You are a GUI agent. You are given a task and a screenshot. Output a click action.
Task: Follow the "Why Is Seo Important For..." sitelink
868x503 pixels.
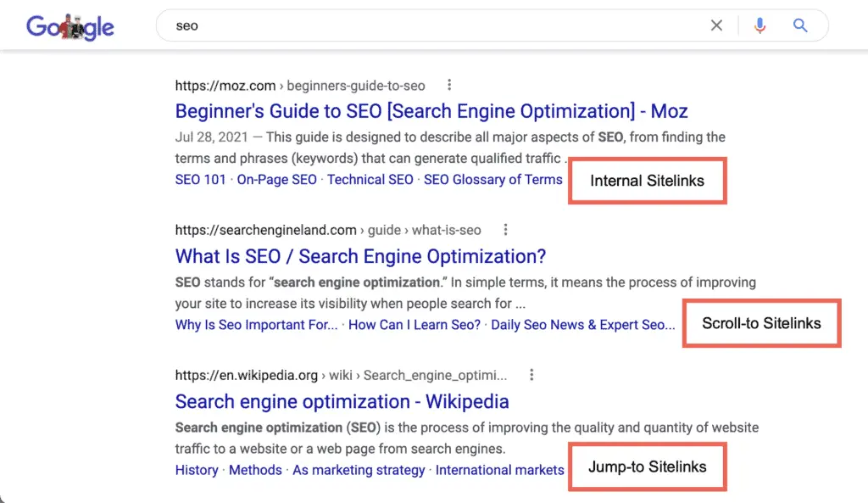256,325
